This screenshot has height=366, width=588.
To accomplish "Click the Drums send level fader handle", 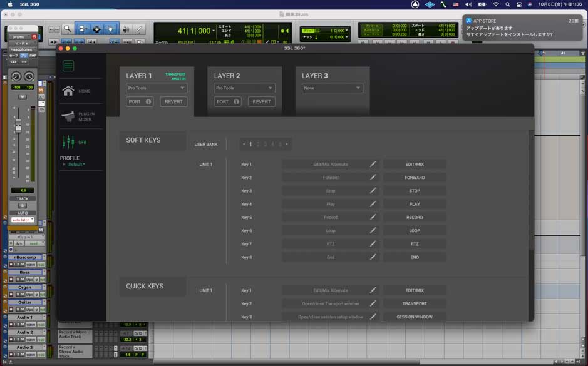I will [x=18, y=126].
